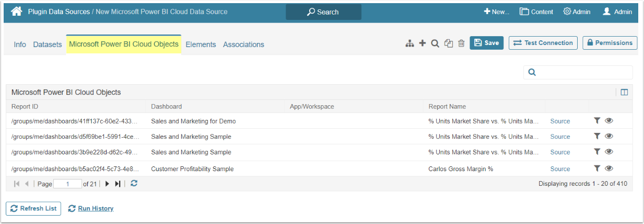Click grid column layout icon
This screenshot has height=224, width=644.
click(624, 92)
